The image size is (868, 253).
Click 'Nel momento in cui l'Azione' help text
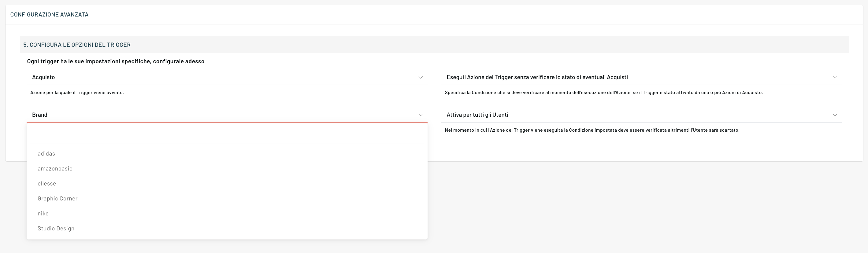click(x=592, y=130)
